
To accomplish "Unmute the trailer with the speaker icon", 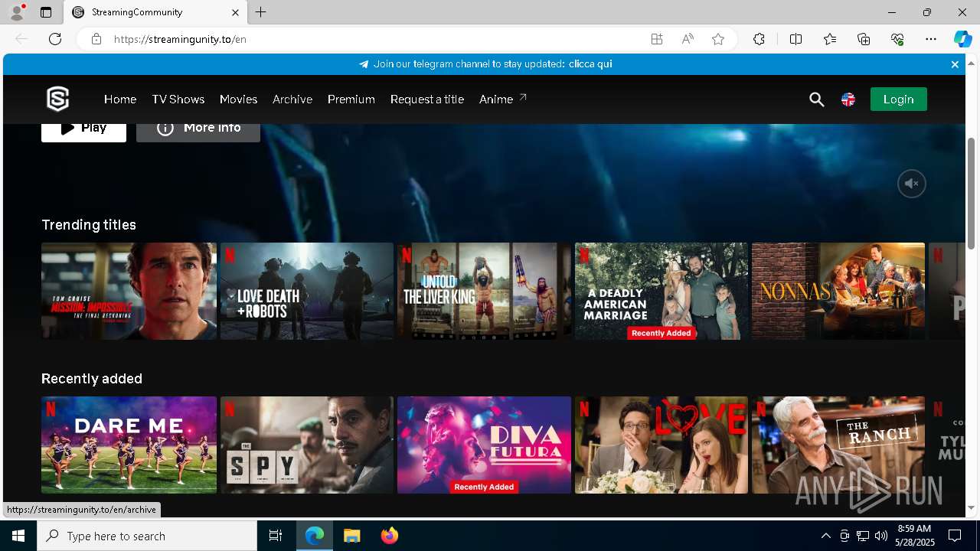I will pyautogui.click(x=911, y=184).
